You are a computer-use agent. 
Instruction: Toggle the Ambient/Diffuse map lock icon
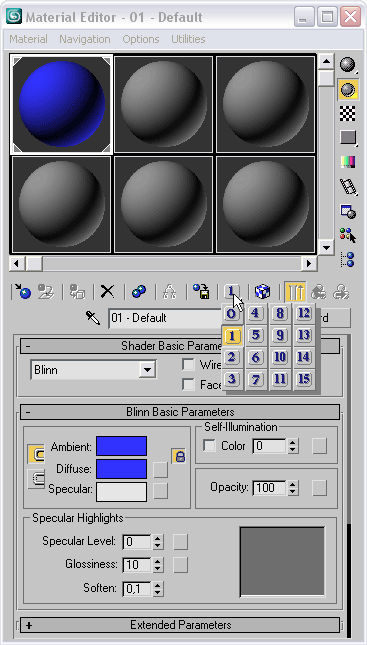pos(179,456)
